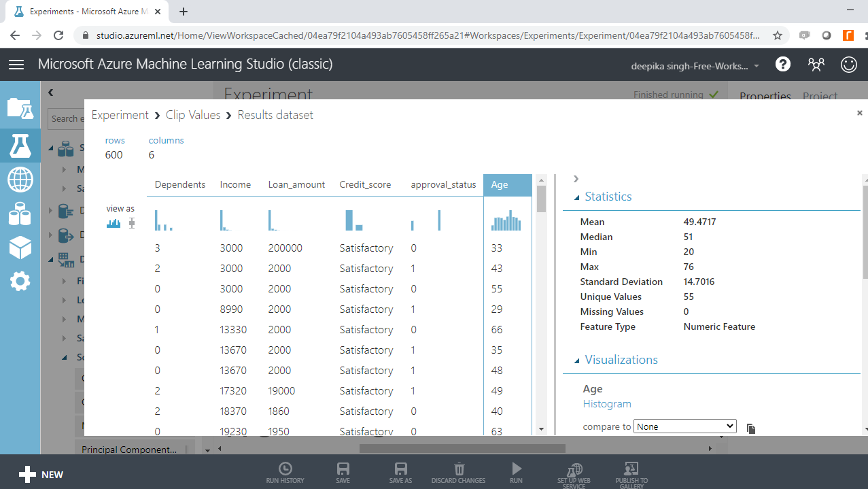Switch to the Project tab
Image resolution: width=868 pixels, height=489 pixels.
point(820,95)
